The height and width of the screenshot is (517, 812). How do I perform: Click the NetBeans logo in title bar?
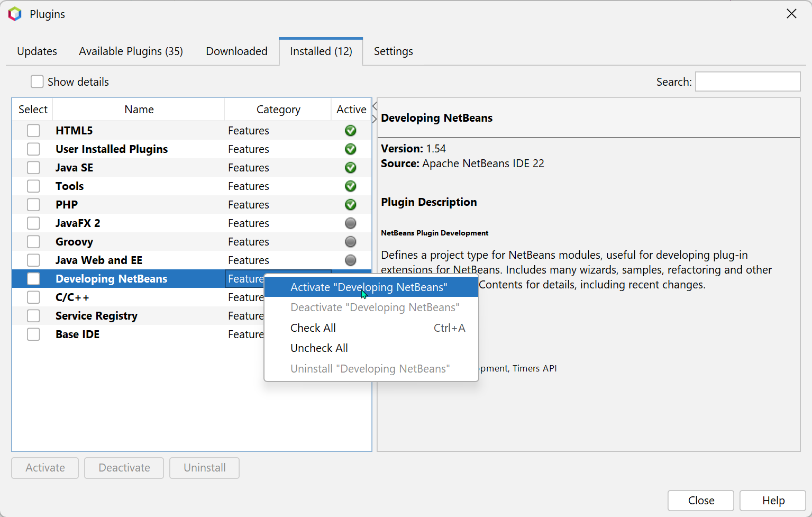[15, 14]
